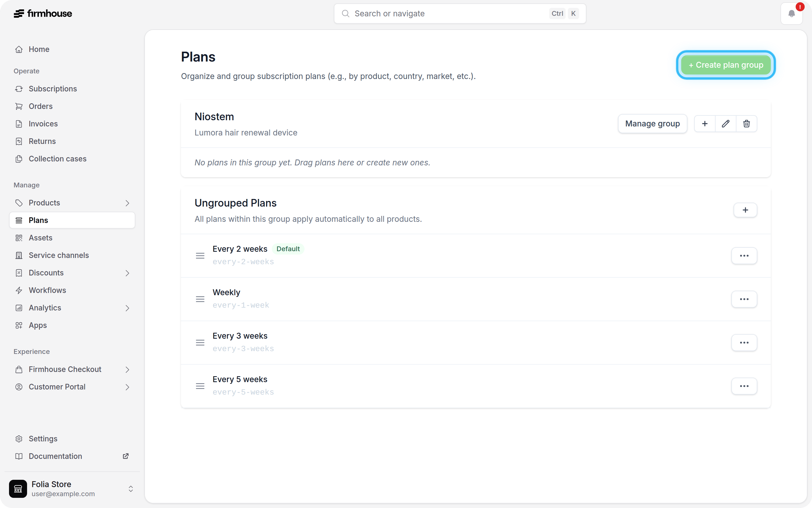Viewport: 812px width, 508px height.
Task: Click the Weekly plan name
Action: pos(226,292)
